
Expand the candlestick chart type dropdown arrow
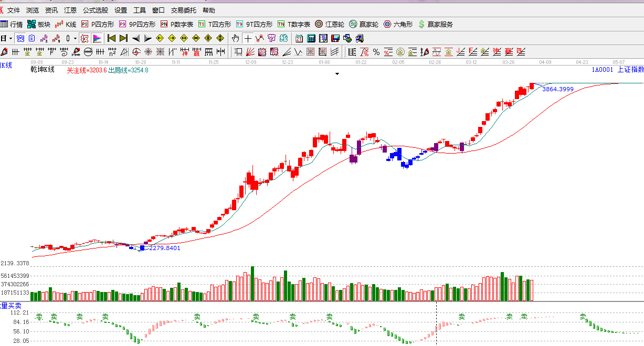click(x=75, y=38)
